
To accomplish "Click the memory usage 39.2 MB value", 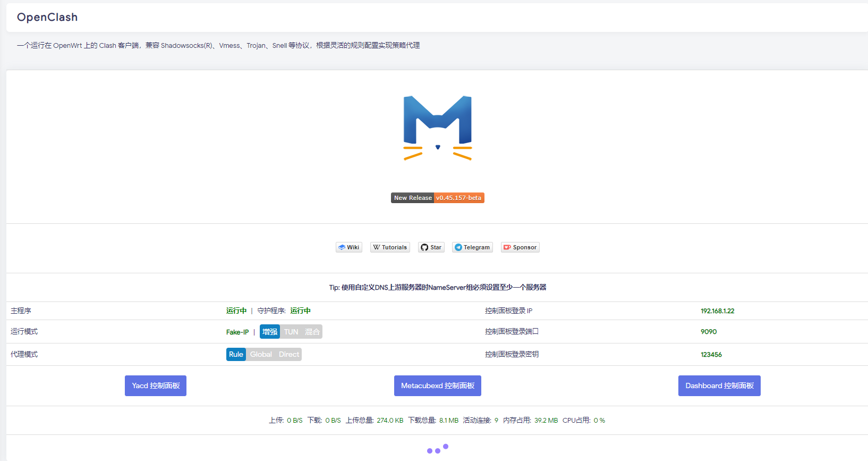I will 546,421.
